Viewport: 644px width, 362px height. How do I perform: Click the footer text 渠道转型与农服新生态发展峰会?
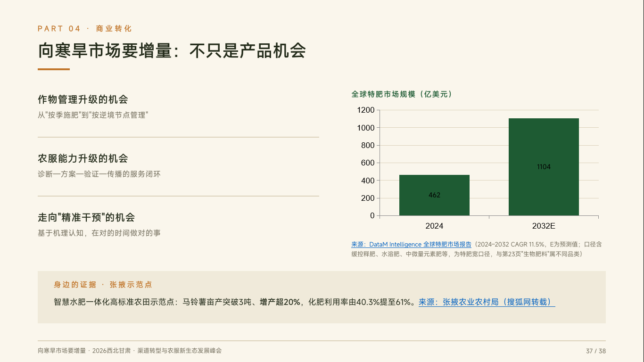(180, 351)
